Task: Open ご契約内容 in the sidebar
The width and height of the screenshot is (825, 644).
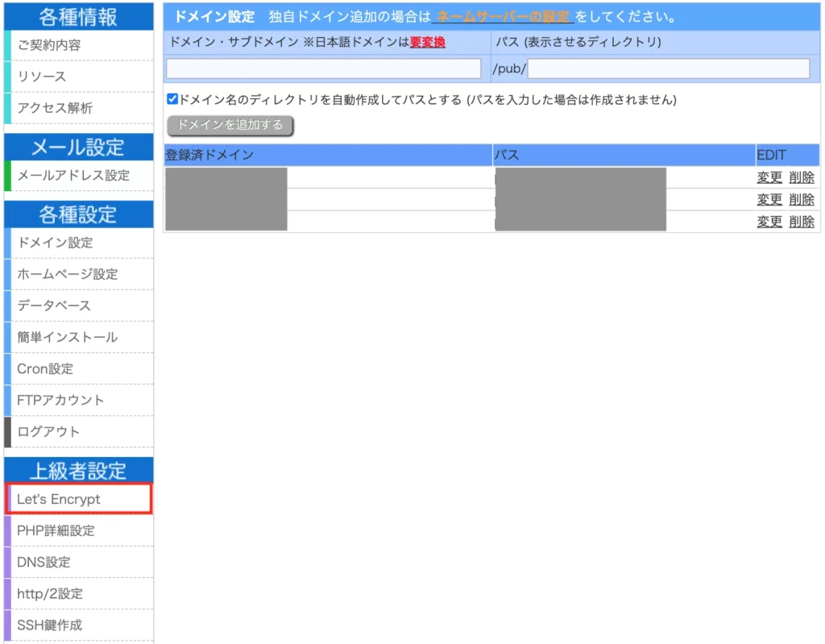Action: pyautogui.click(x=48, y=45)
